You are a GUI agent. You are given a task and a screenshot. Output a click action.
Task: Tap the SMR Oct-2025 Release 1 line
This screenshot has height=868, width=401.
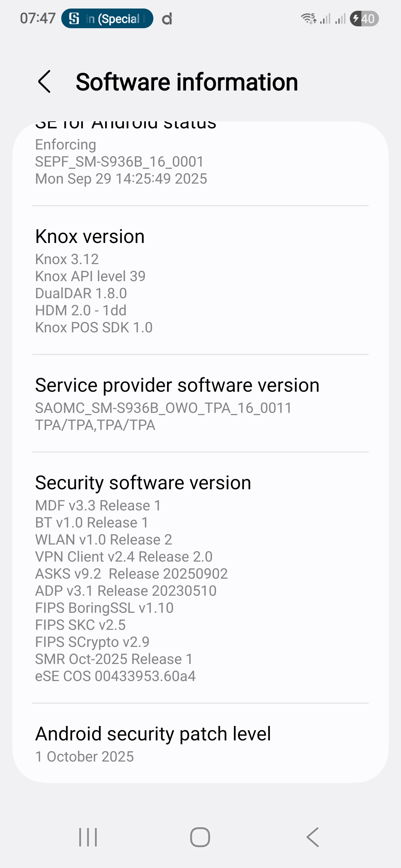click(114, 659)
